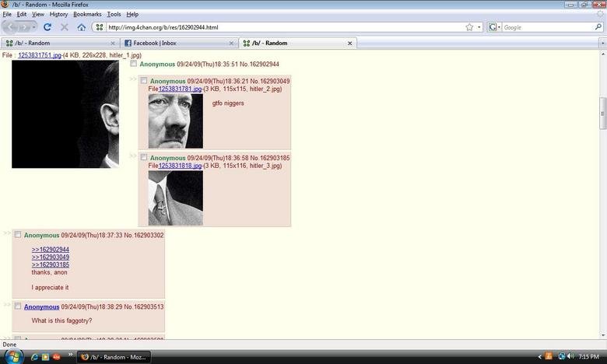Open the Bookmarks menu
Viewport: 607px width, 364px height.
point(86,14)
